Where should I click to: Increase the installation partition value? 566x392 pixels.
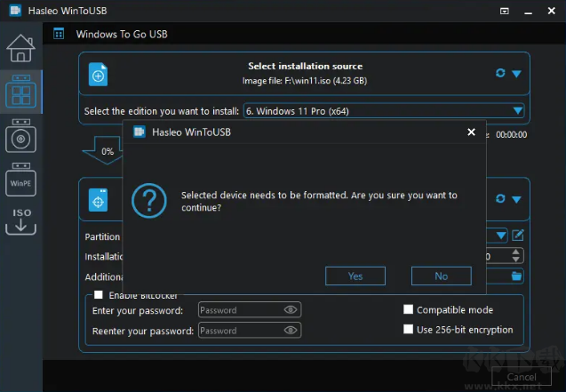click(516, 252)
